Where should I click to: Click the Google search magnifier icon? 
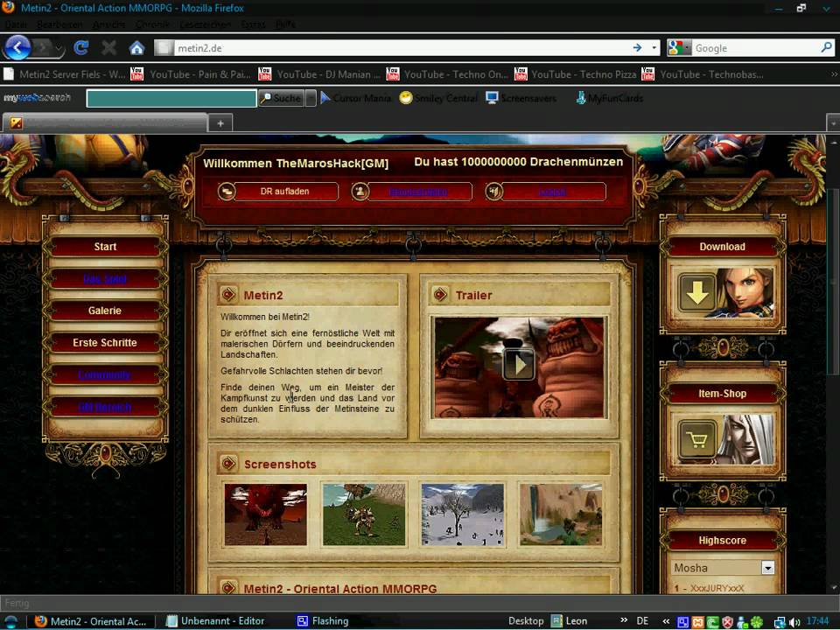point(826,47)
